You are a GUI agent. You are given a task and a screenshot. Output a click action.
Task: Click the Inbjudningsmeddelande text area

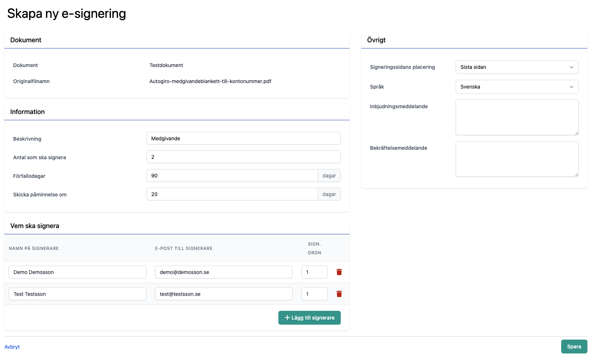click(517, 117)
